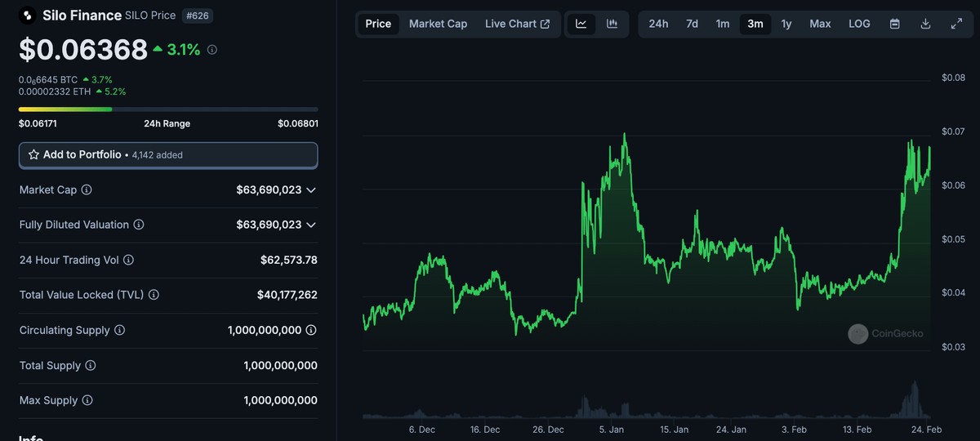This screenshot has height=441, width=980.
Task: Click the $63,690,023 Market Cap value
Action: (x=269, y=189)
